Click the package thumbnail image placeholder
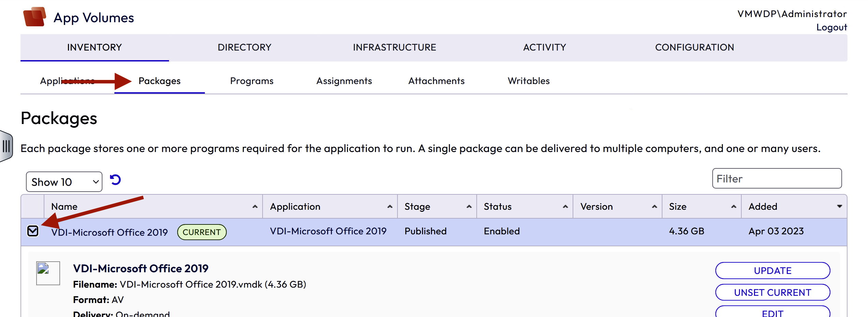Viewport: 868px width, 317px height. pos(48,273)
